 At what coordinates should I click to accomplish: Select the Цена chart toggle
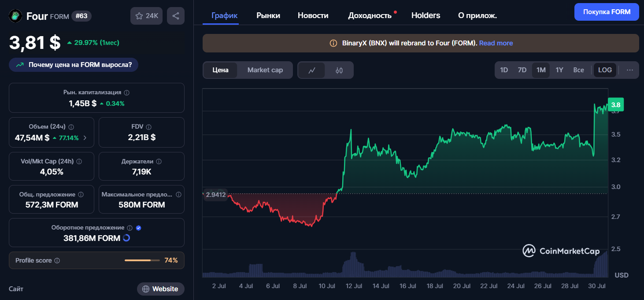220,70
